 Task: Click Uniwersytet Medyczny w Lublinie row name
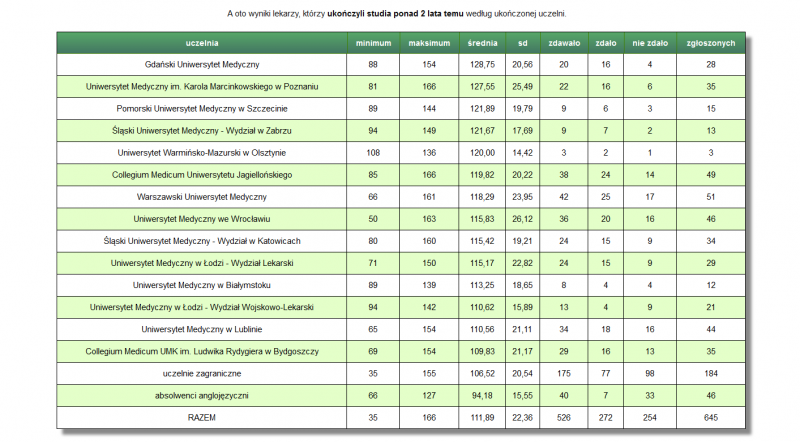(202, 328)
